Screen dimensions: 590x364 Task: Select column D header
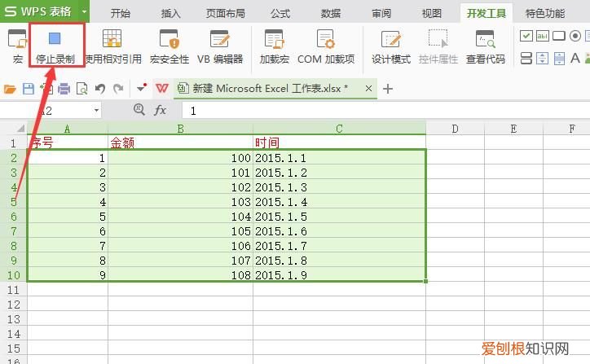(455, 129)
